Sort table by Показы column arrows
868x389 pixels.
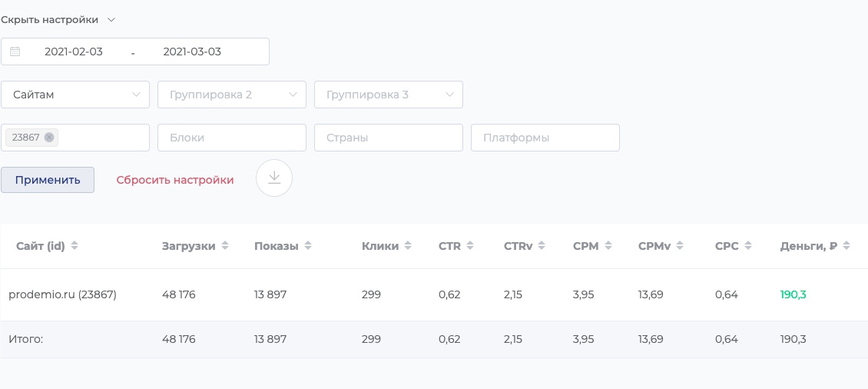[308, 246]
